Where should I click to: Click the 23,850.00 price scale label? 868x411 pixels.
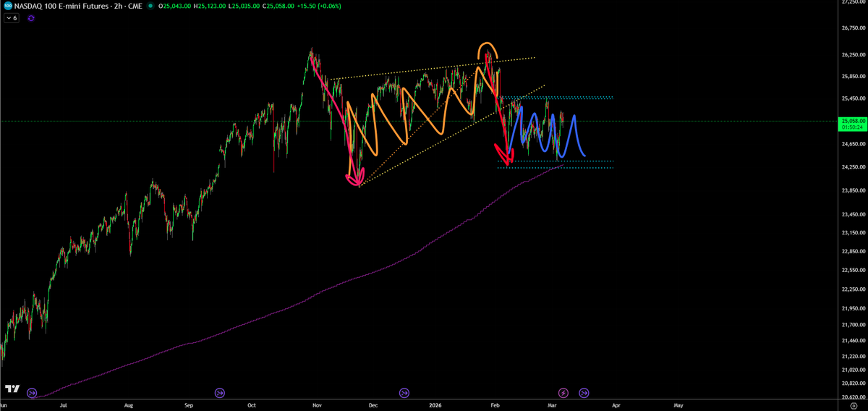coord(854,190)
